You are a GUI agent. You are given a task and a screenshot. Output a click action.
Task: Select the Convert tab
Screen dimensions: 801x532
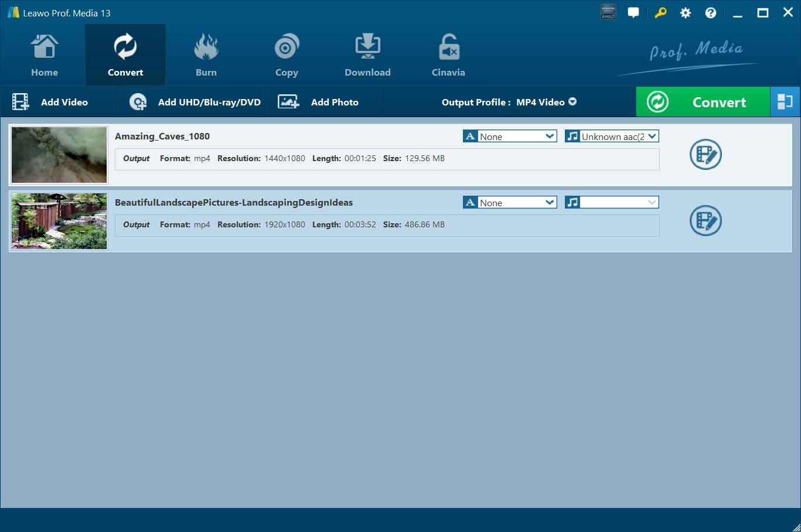(x=125, y=56)
